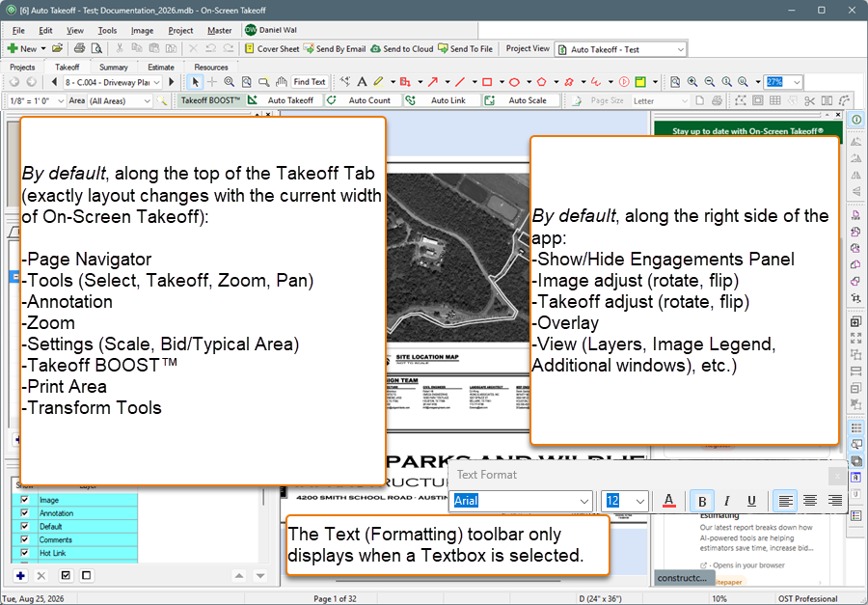Click Send By Email button

pos(335,49)
